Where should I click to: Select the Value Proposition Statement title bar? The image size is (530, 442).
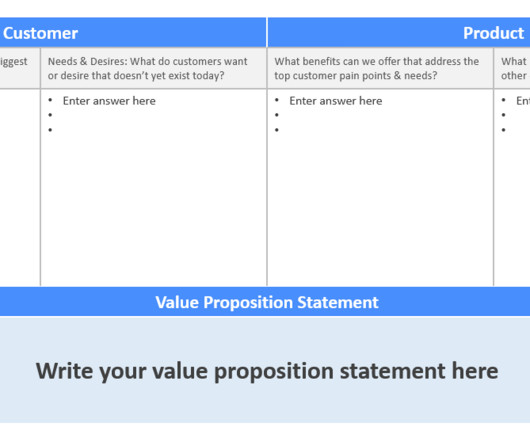[265, 302]
